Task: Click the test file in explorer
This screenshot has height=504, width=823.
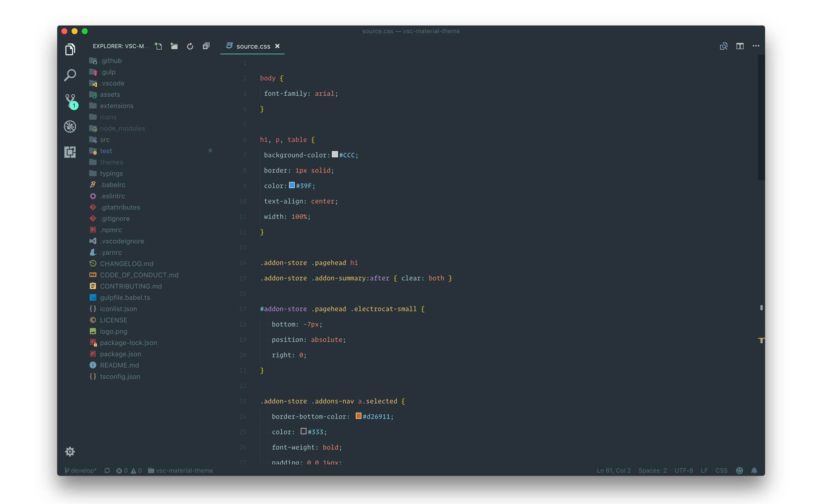Action: 106,151
